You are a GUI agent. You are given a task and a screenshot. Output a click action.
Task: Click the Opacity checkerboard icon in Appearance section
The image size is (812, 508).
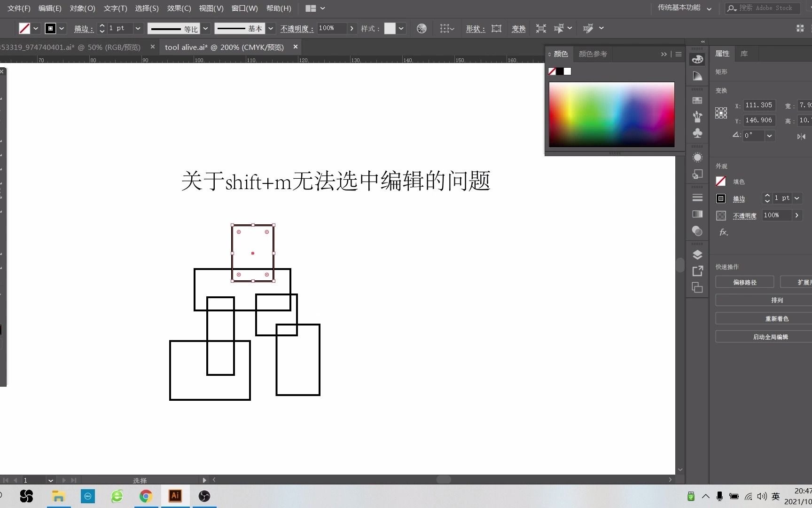721,216
